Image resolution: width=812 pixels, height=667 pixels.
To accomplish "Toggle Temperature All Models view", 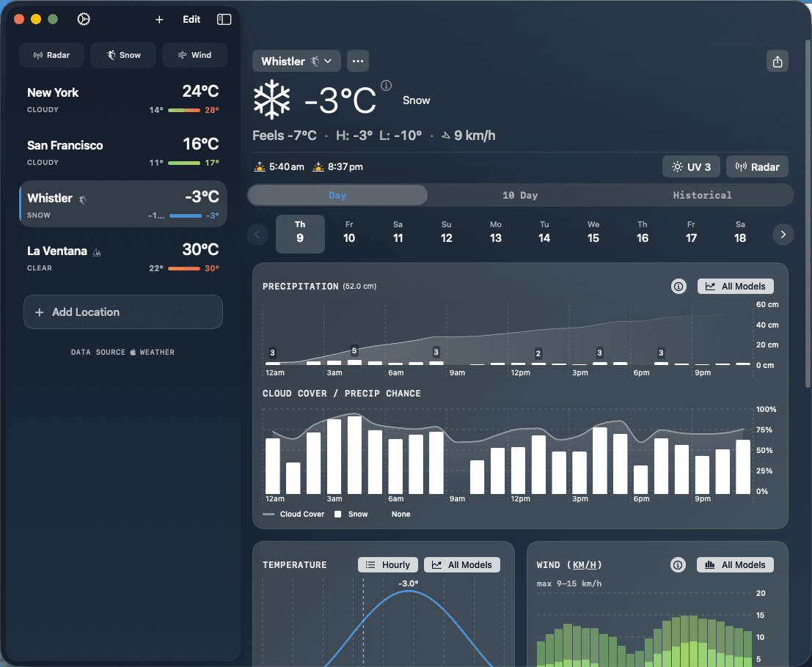I will (462, 564).
